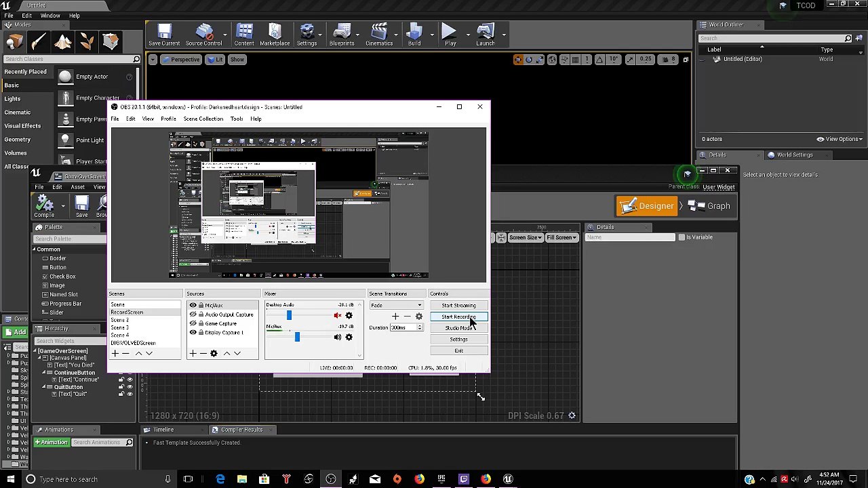The width and height of the screenshot is (868, 488).
Task: Toggle visibility of Mic/Aux source
Action: tap(193, 306)
